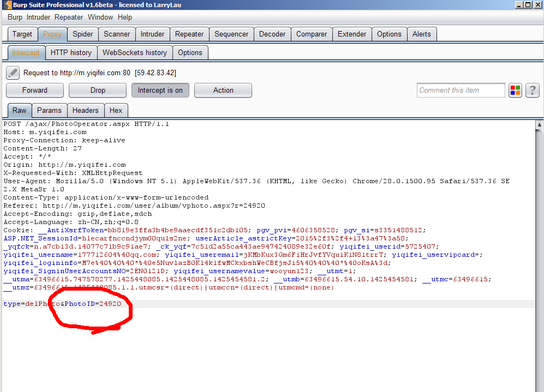Click the question mark help icon
The image size is (544, 392).
click(532, 91)
